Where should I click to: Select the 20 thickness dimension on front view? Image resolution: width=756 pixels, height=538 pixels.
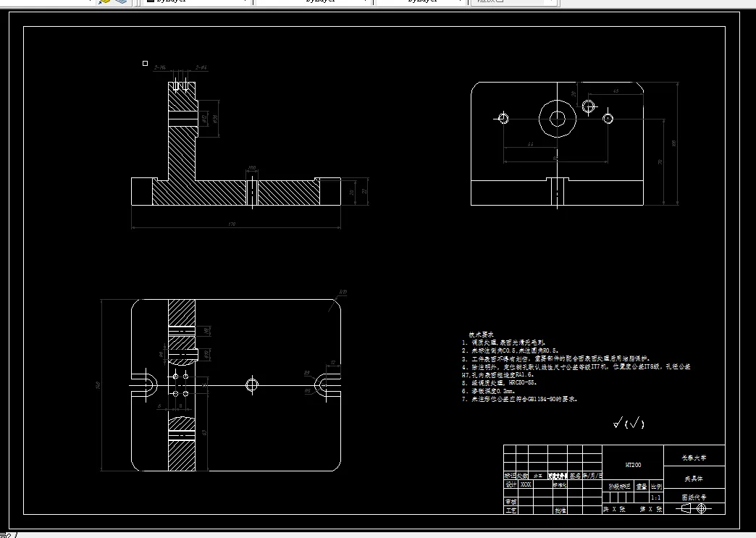[351, 193]
